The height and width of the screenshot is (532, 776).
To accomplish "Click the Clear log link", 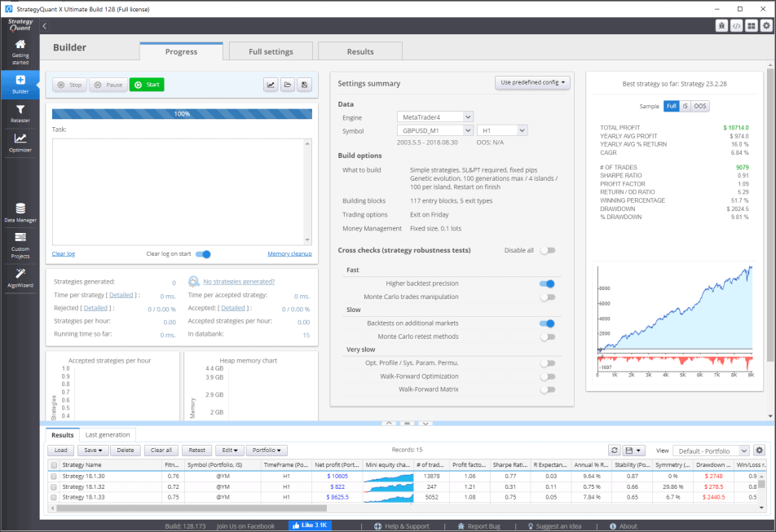I will [64, 254].
